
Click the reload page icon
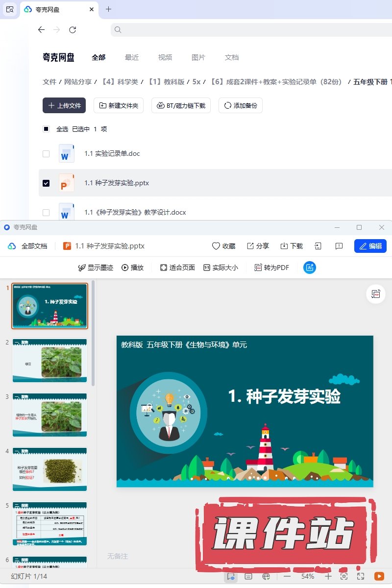pyautogui.click(x=73, y=30)
